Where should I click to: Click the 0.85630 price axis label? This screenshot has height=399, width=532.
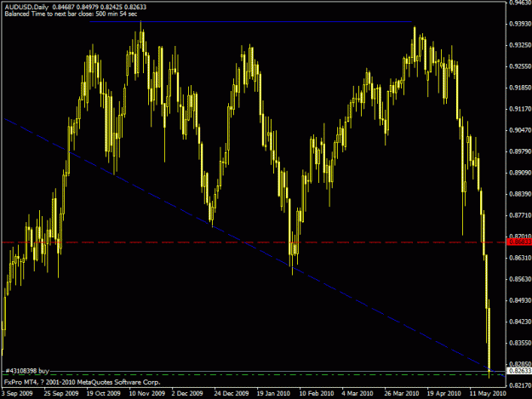pos(520,279)
